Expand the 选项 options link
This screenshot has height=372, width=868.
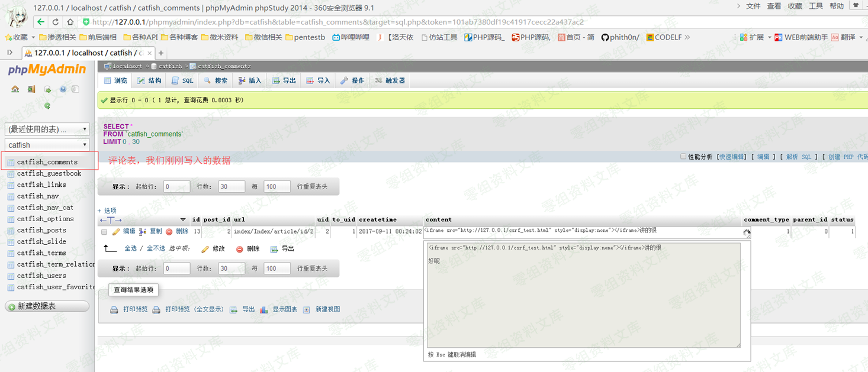107,211
